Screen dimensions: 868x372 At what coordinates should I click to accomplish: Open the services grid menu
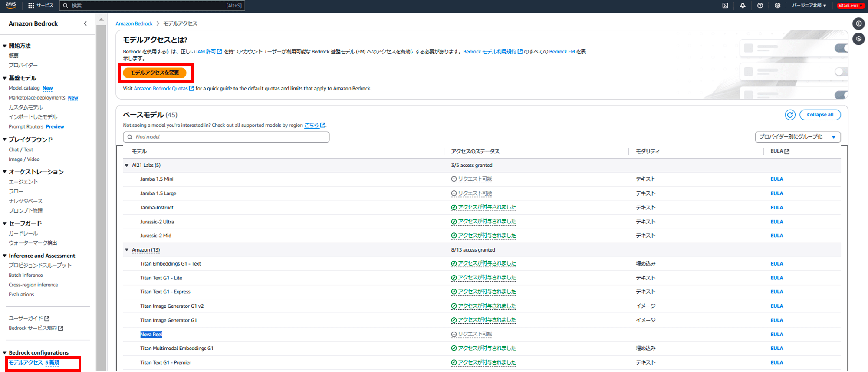(31, 6)
